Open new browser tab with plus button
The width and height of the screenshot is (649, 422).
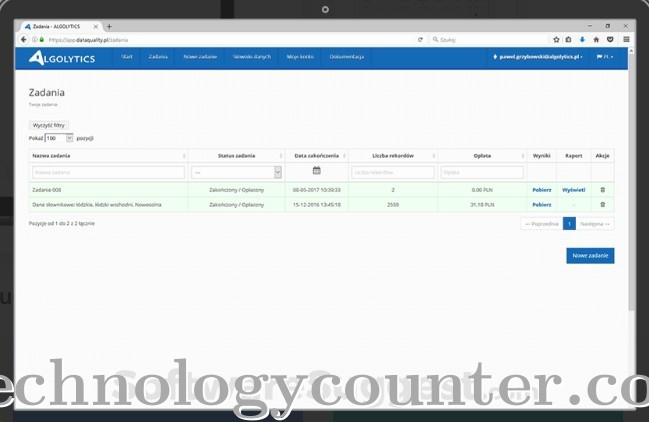tap(109, 26)
